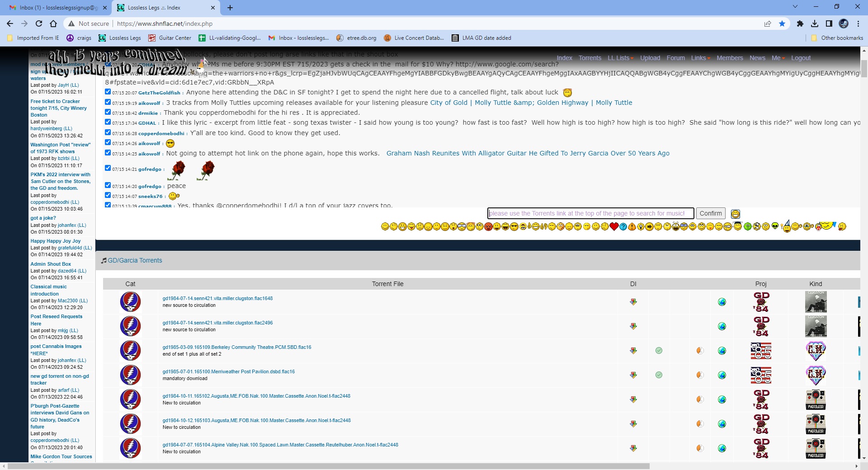The height and width of the screenshot is (470, 868).
Task: Go to the browser home page
Action: [x=53, y=23]
